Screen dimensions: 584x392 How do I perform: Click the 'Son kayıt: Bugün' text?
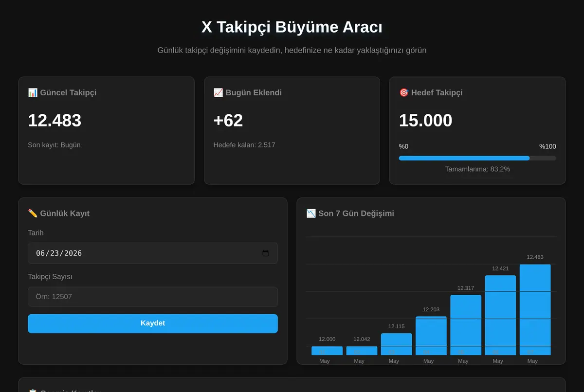[54, 145]
